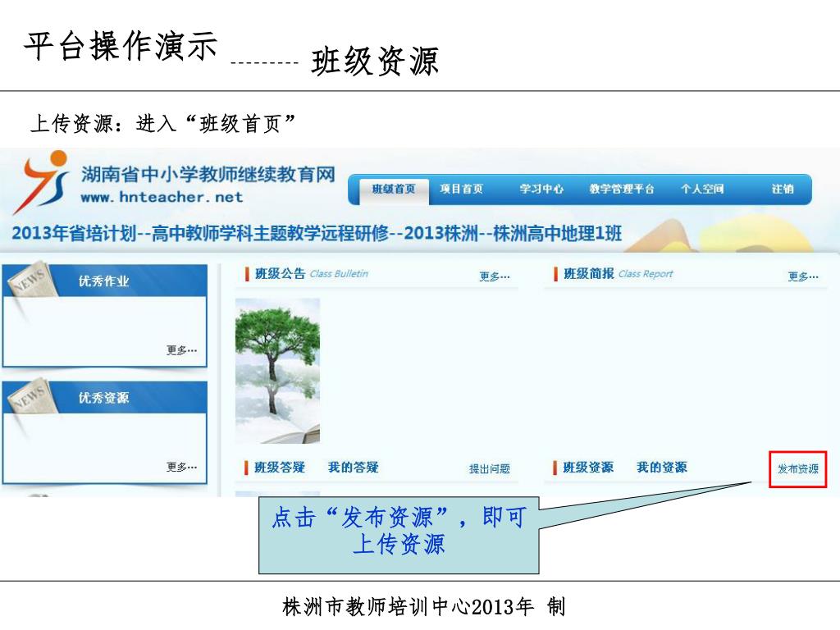Click the 班级公告 section title

click(281, 274)
